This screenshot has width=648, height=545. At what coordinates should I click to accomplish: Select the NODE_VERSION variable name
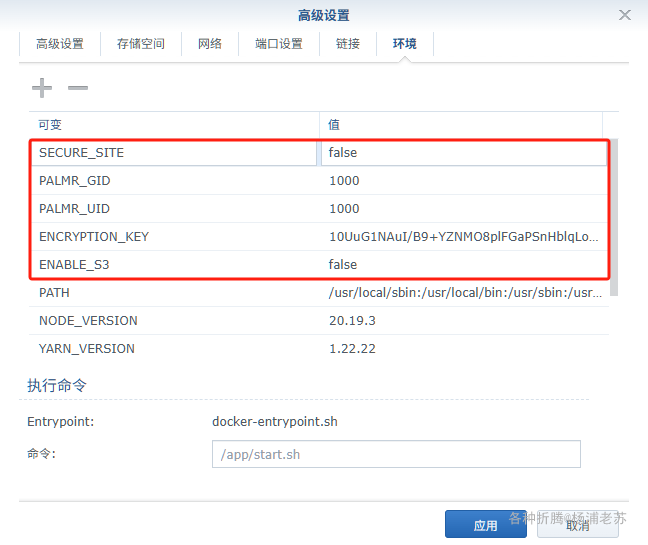pyautogui.click(x=88, y=321)
